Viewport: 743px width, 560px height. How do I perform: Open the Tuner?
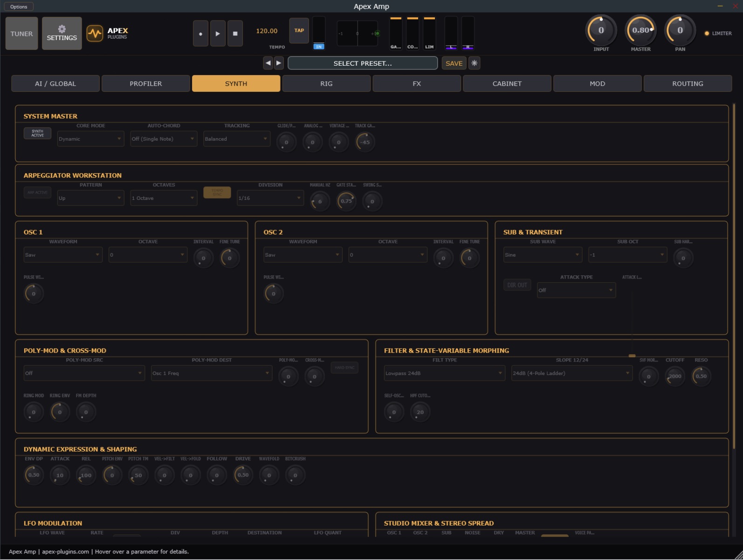(x=22, y=34)
